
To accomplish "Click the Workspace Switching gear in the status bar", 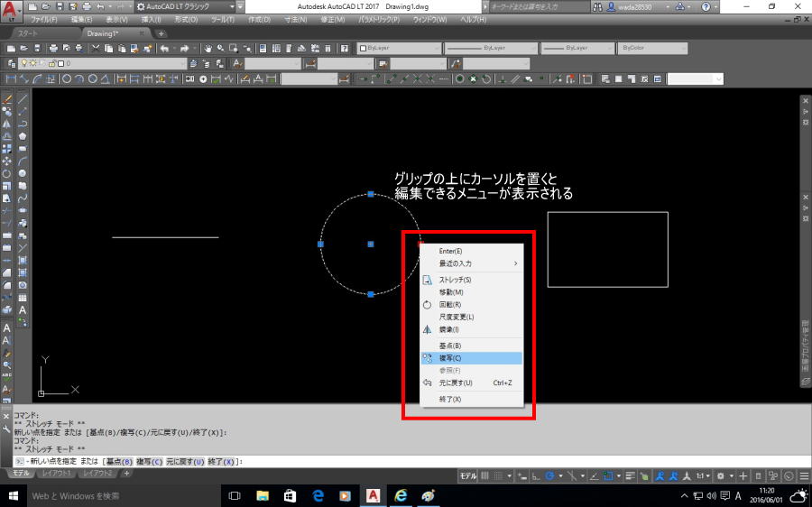I will click(x=720, y=475).
